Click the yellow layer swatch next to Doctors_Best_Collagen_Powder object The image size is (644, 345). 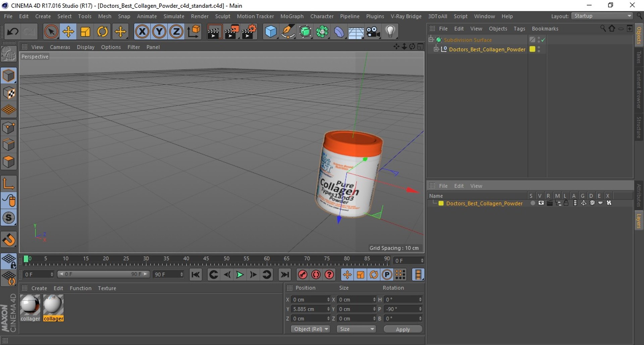[532, 49]
